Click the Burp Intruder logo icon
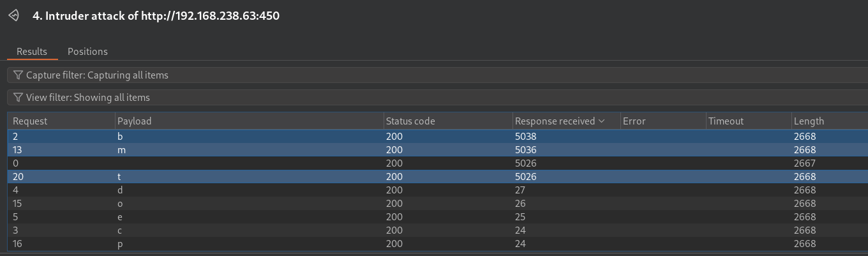This screenshot has width=868, height=256. point(14,15)
